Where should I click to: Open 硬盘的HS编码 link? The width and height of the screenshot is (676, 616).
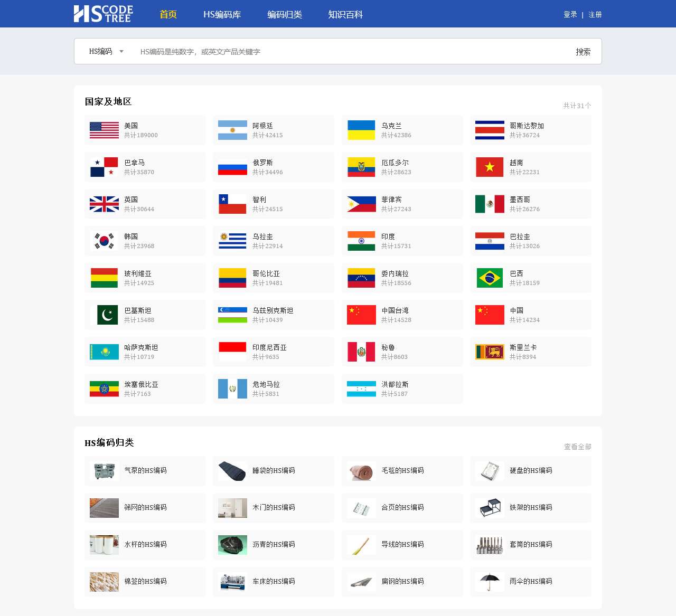click(531, 470)
